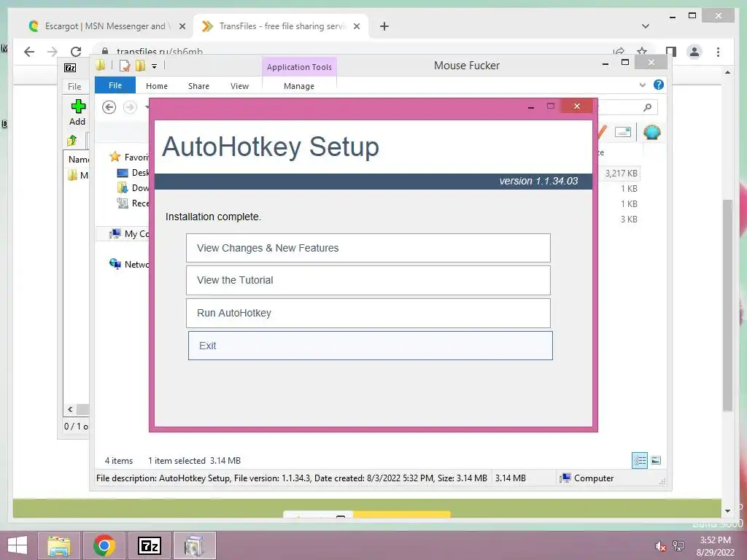Switch to large icons view

click(x=656, y=461)
